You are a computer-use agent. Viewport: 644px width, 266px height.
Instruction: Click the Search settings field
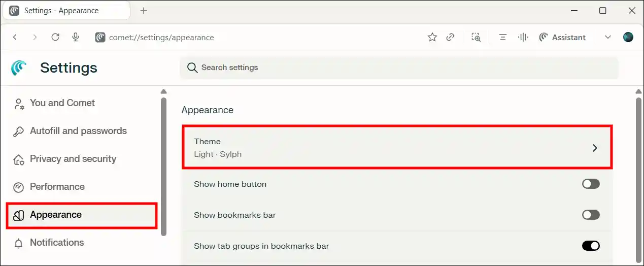coord(398,68)
